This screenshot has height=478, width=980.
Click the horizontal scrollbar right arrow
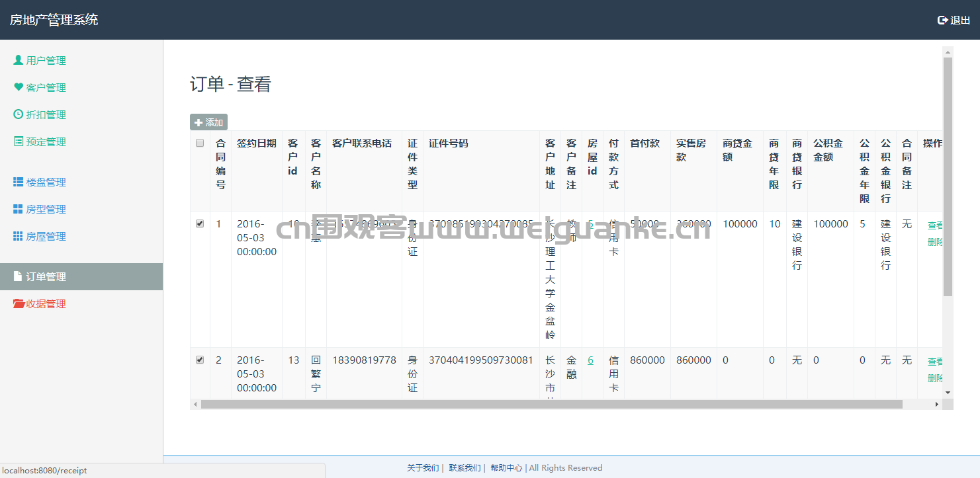coord(936,404)
